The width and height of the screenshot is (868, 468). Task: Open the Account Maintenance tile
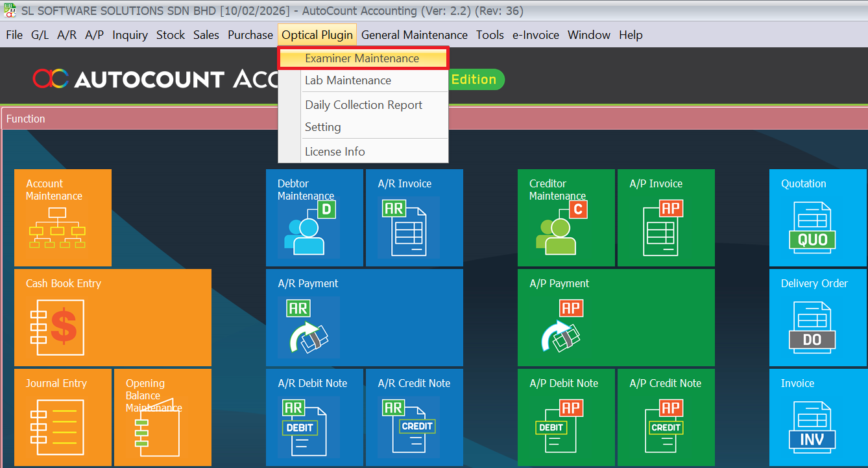click(x=62, y=218)
